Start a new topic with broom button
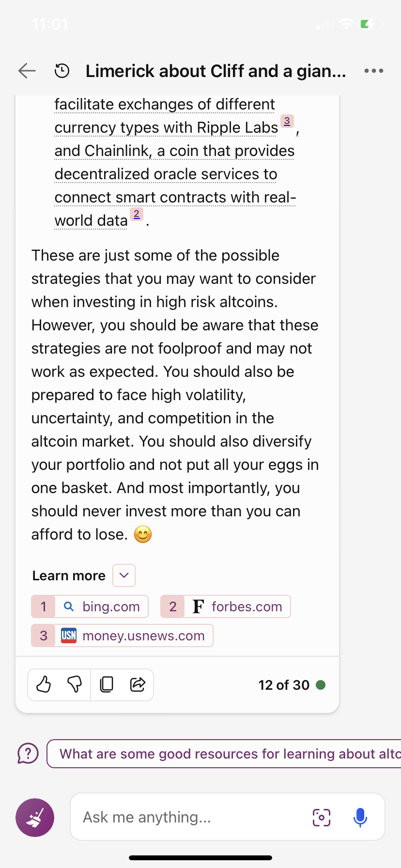401x868 pixels. tap(35, 818)
